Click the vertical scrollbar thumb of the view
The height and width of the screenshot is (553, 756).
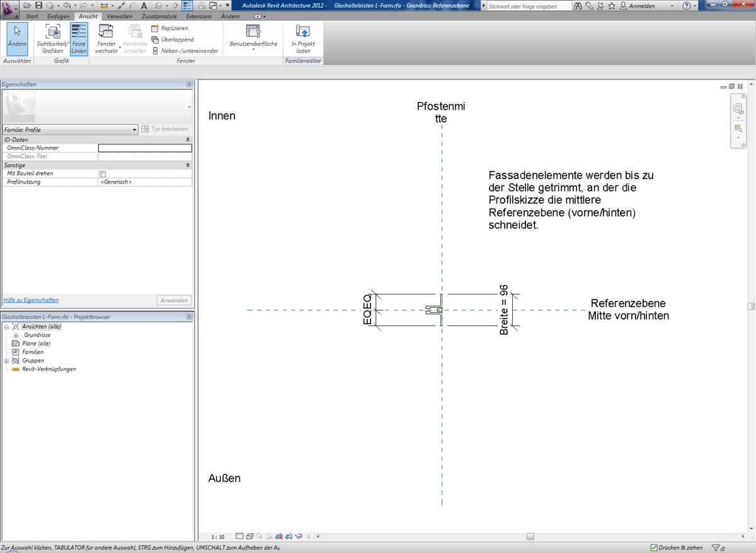click(x=751, y=306)
